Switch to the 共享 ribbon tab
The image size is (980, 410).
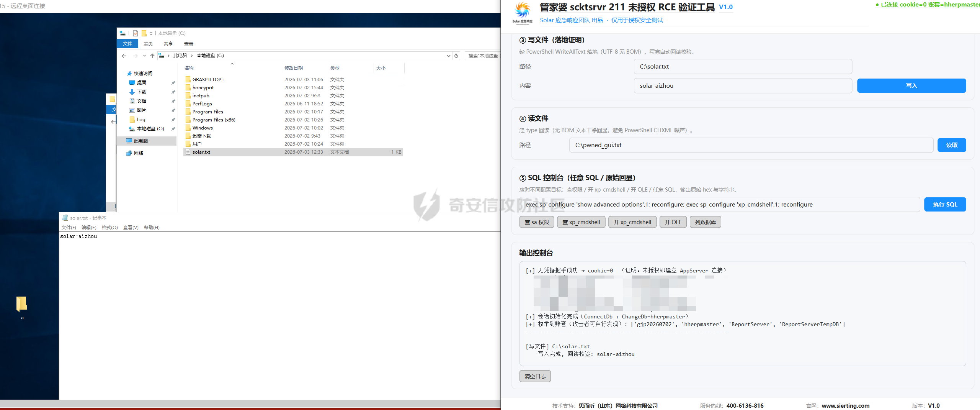pyautogui.click(x=168, y=44)
